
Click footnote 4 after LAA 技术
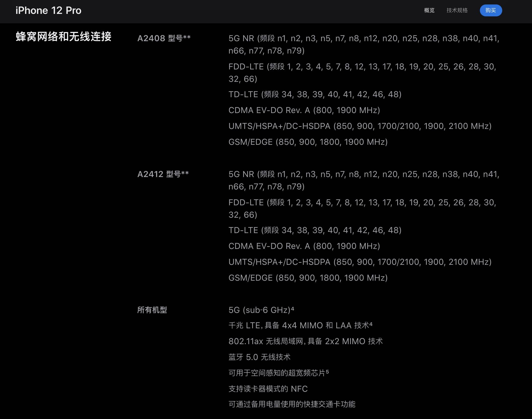coord(371,324)
